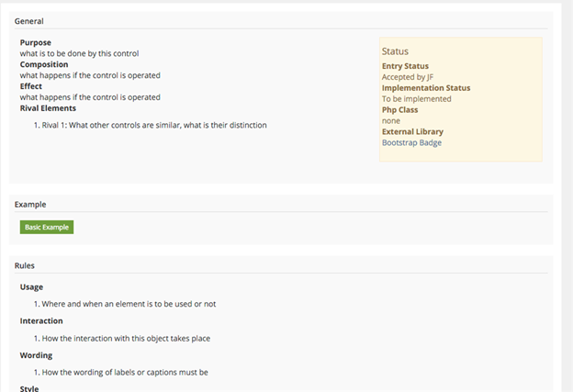Click the Purpose heading

coord(36,42)
